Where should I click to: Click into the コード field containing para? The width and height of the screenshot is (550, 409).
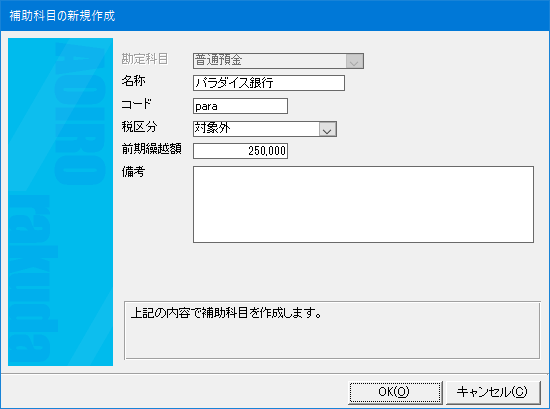pyautogui.click(x=240, y=106)
